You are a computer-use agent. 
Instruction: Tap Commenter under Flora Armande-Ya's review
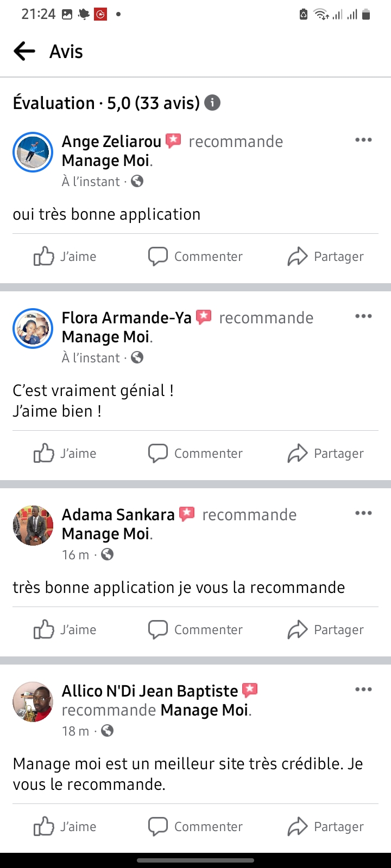click(x=195, y=454)
